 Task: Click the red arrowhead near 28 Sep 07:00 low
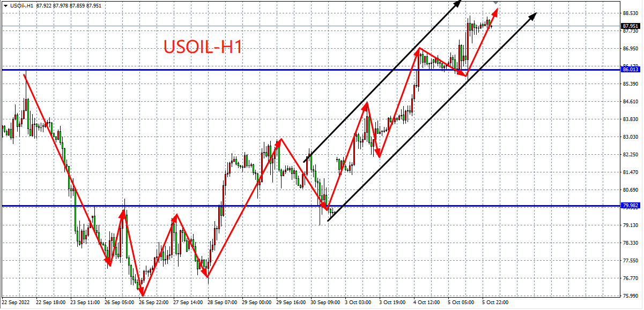207,275
